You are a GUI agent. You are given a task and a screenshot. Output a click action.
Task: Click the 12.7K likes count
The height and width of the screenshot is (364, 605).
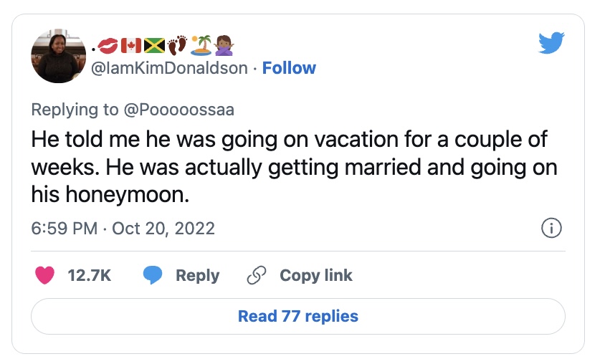click(x=89, y=275)
